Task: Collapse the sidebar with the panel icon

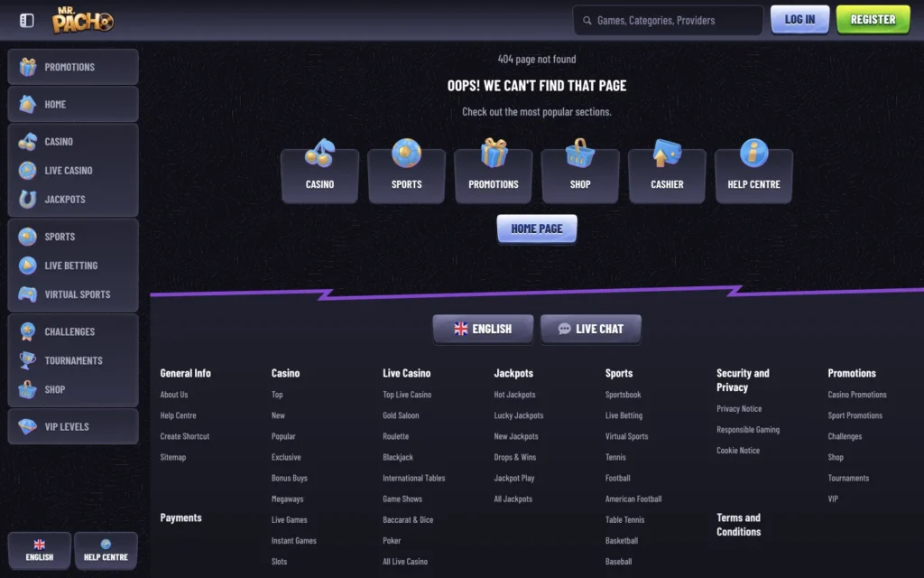Action: pos(26,21)
